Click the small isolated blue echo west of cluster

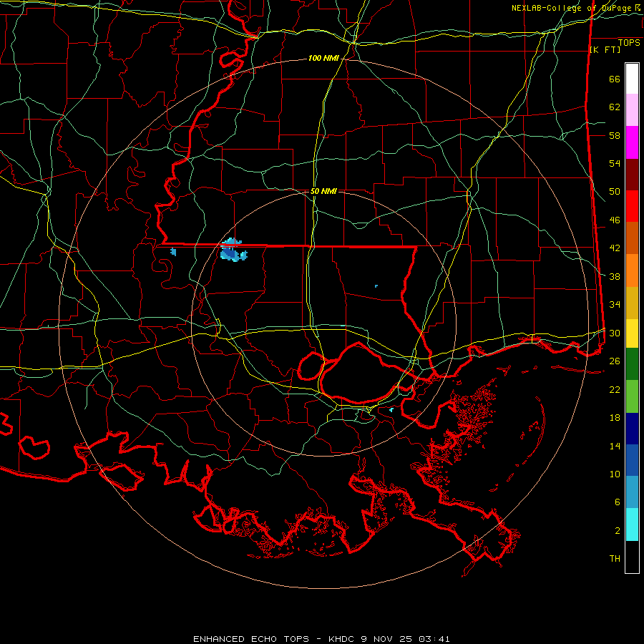173,252
